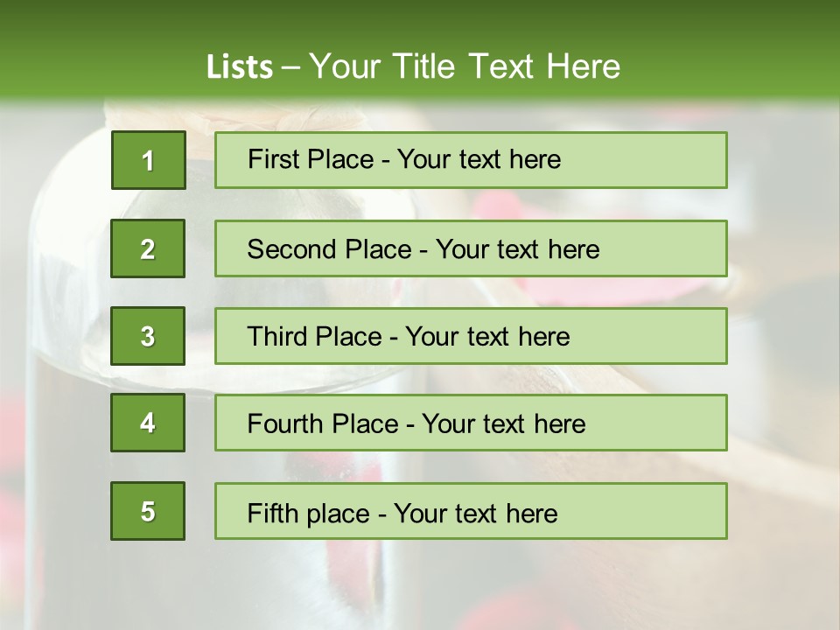Select the Fifth place text bar
840x630 pixels.
471,511
